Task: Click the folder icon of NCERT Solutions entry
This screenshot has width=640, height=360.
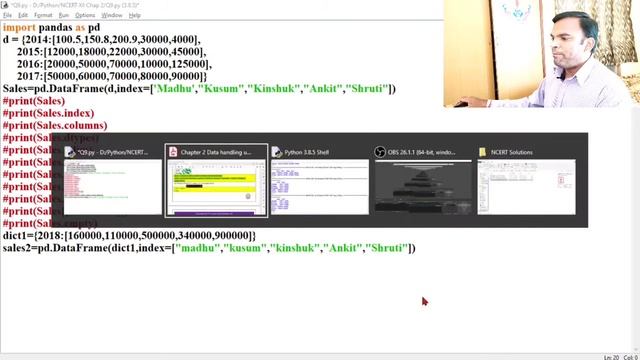Action: pyautogui.click(x=482, y=152)
